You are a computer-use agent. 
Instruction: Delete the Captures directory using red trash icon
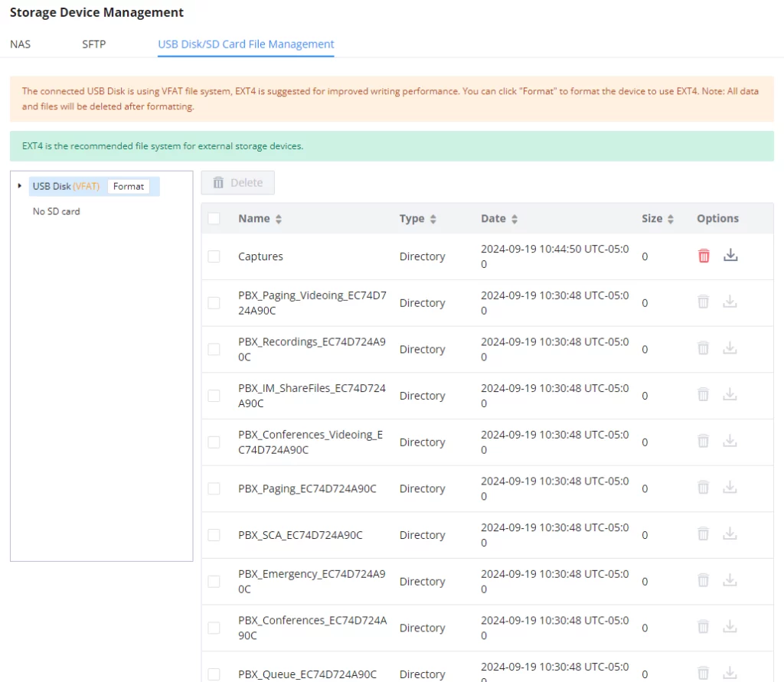pyautogui.click(x=704, y=256)
